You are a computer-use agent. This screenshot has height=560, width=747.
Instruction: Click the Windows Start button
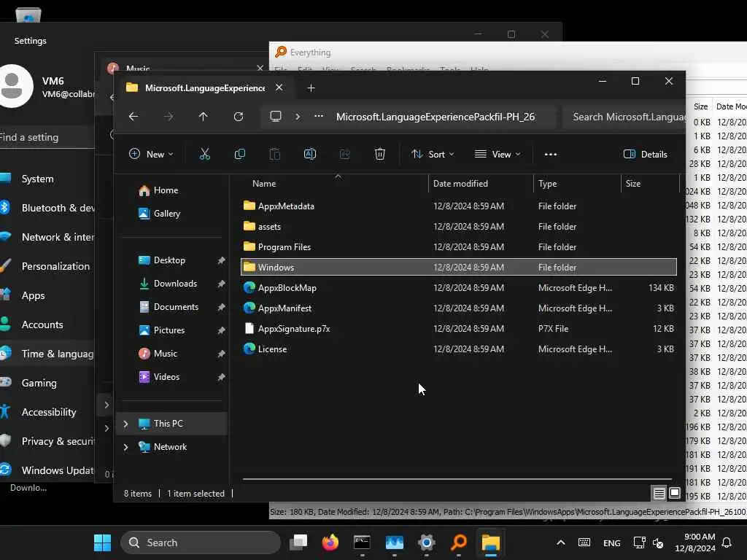[x=102, y=542]
